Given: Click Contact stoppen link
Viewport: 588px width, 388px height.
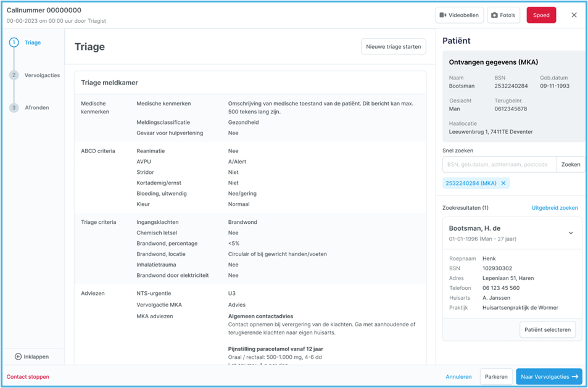Looking at the screenshot, I should pyautogui.click(x=28, y=377).
